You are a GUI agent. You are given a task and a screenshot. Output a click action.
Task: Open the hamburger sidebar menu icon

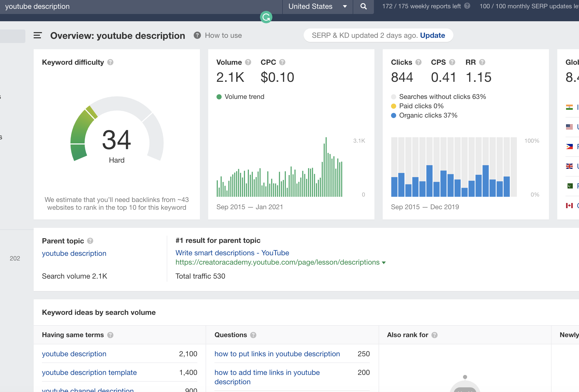pos(38,35)
